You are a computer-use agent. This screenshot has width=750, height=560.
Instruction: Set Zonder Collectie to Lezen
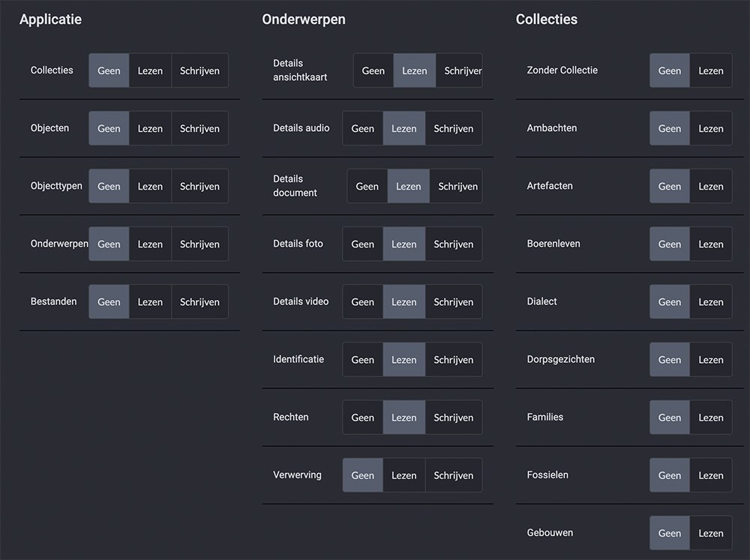click(710, 70)
